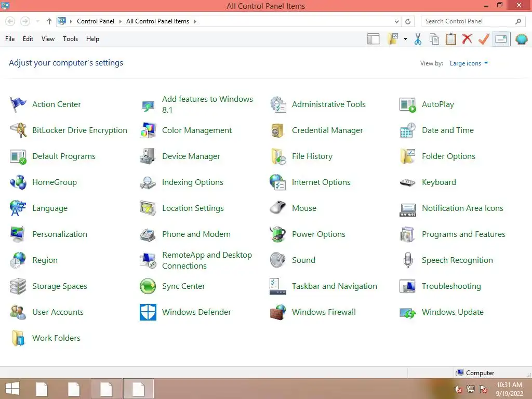Click the muted volume tray icon

coord(458,390)
